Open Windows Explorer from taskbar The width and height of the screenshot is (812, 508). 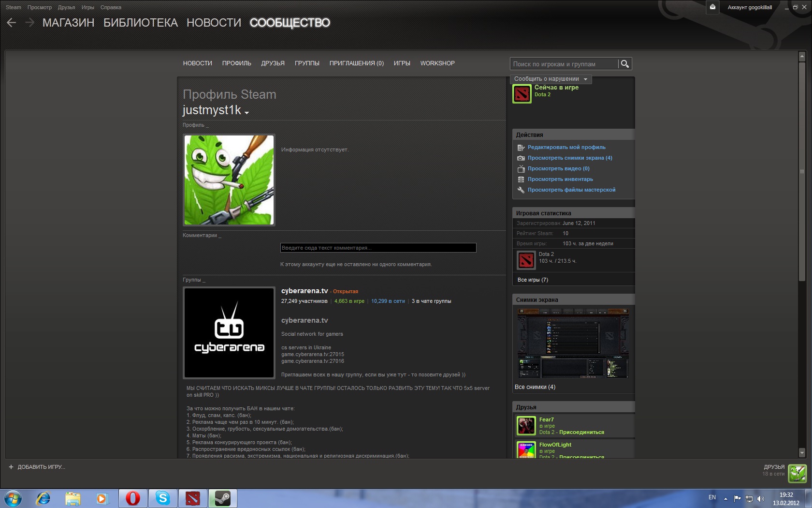click(x=72, y=498)
